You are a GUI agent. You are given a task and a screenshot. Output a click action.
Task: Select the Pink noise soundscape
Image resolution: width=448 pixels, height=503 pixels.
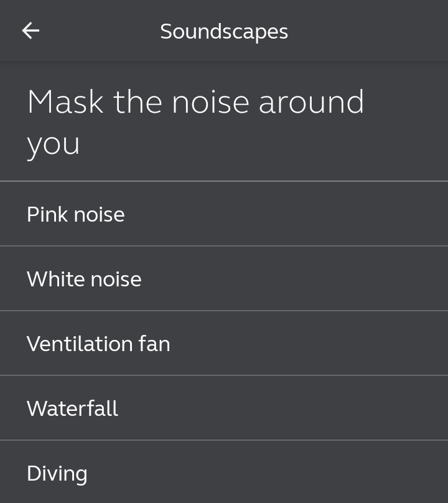pos(224,214)
